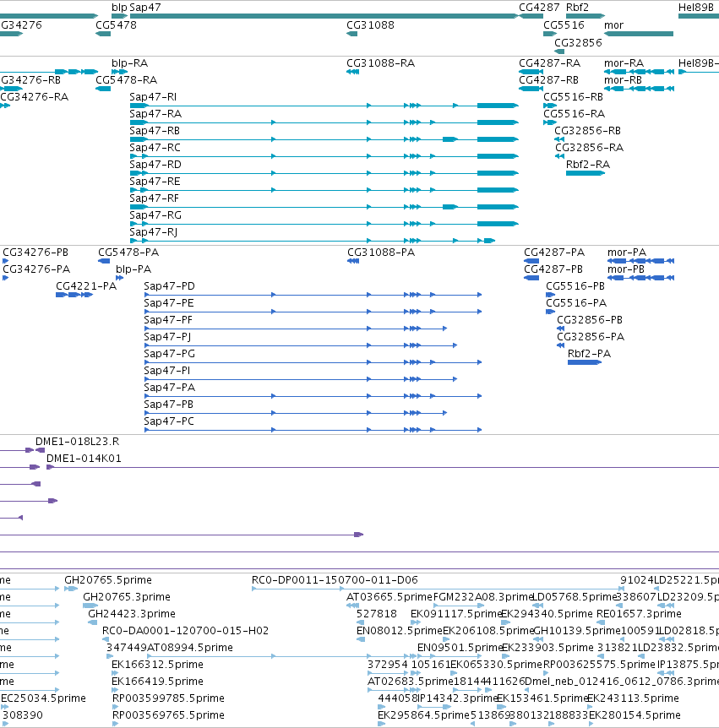
Task: Select the EC25034.5prime EST label
Action: 43,698
